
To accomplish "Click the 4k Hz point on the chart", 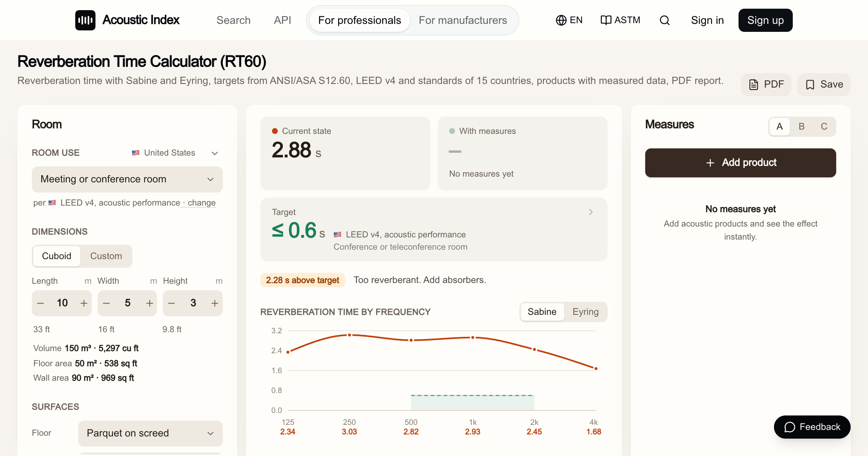I will point(596,369).
